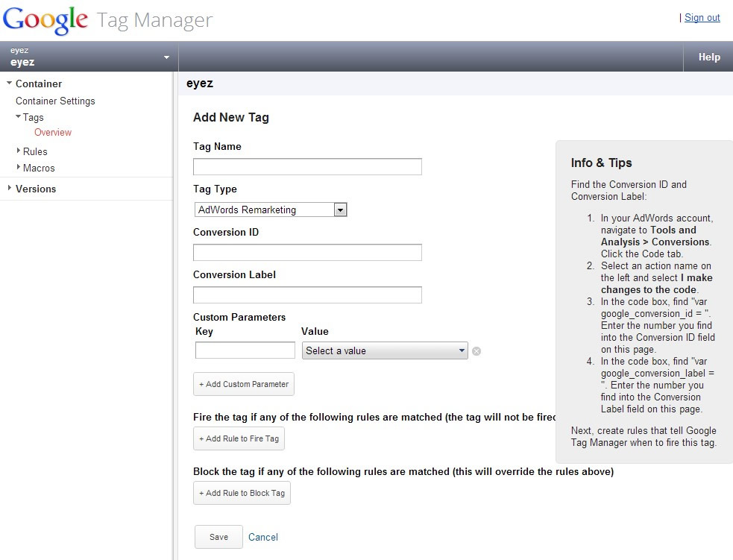Open the Select a value dropdown
Screen dimensions: 733x560
[385, 350]
